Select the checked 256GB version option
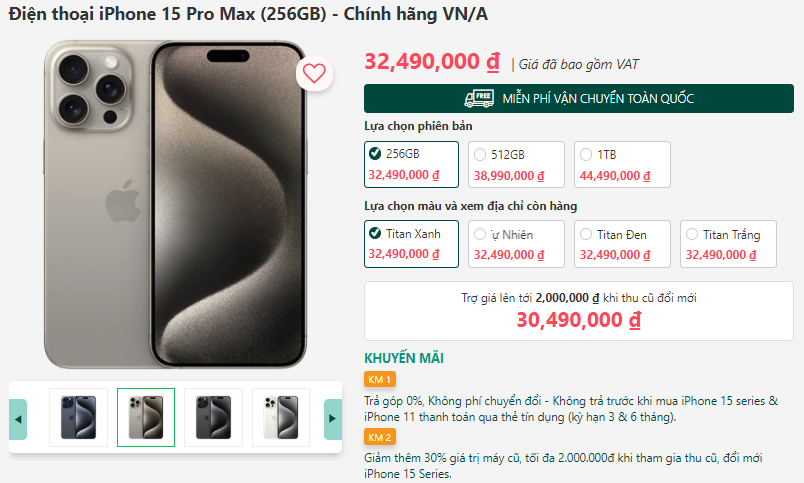The height and width of the screenshot is (483, 804). tap(411, 165)
